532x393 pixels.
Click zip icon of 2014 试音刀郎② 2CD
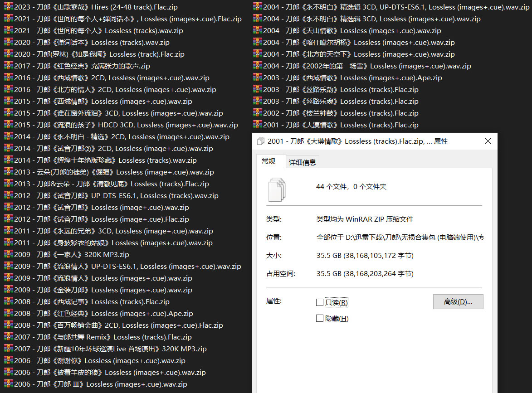click(x=9, y=148)
